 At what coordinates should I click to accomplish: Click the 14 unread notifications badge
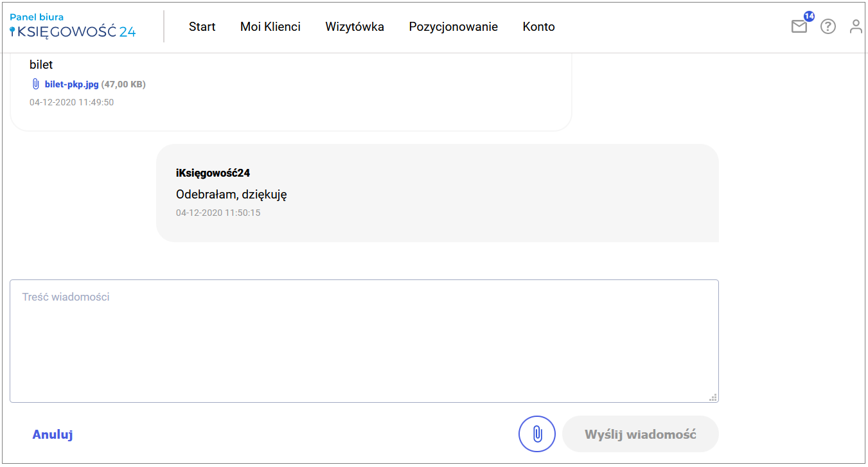[x=809, y=16]
